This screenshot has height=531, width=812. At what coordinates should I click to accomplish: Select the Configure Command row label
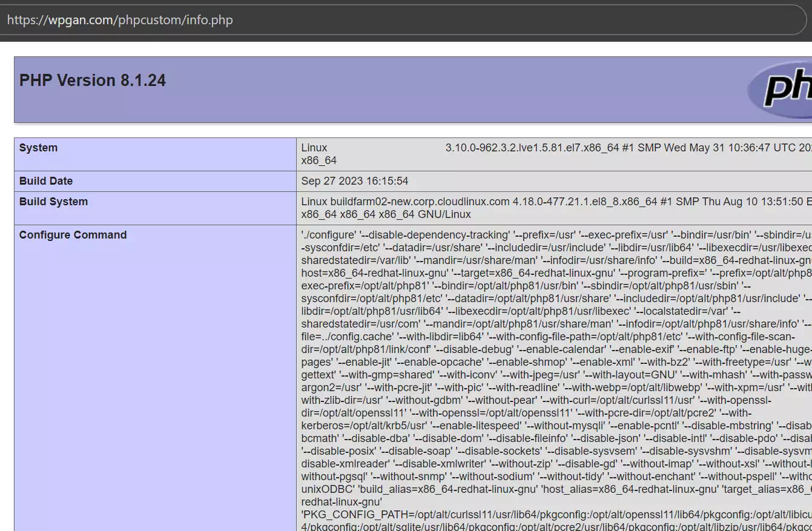click(x=73, y=235)
